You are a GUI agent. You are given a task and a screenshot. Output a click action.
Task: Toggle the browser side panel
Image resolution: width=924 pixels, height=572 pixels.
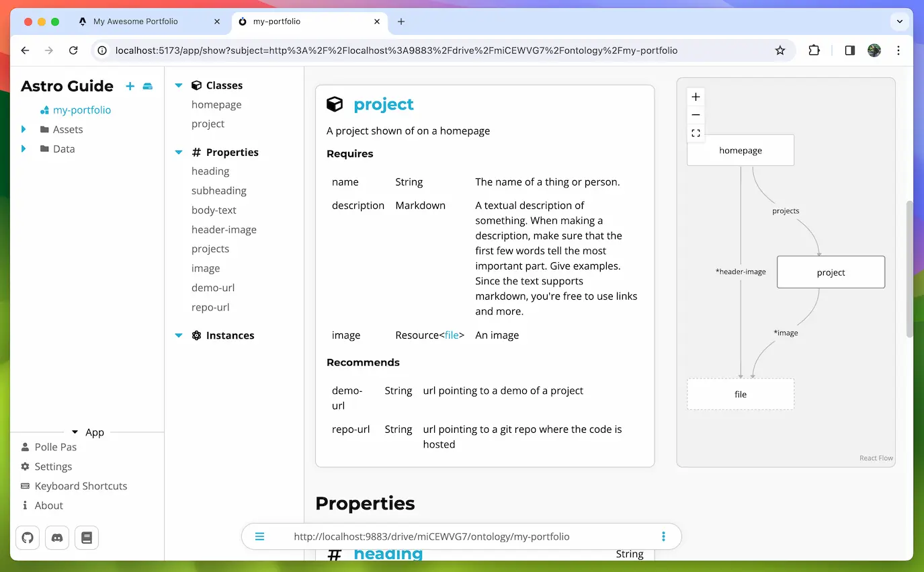point(849,50)
